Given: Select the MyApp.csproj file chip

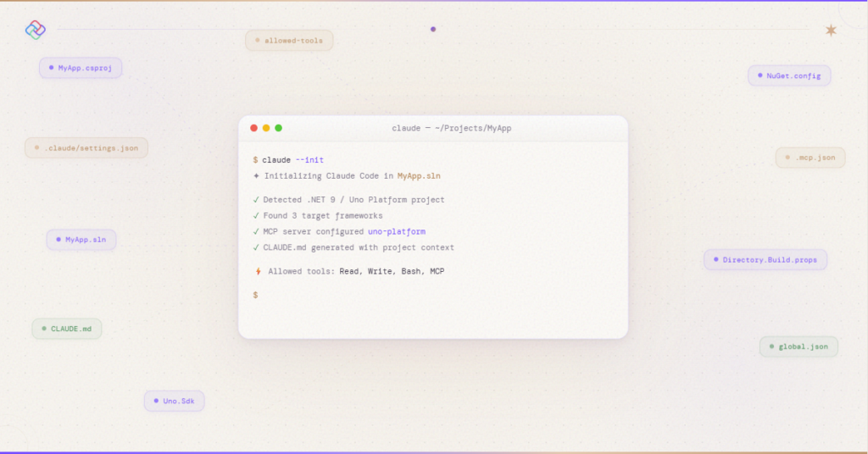Looking at the screenshot, I should (x=81, y=68).
